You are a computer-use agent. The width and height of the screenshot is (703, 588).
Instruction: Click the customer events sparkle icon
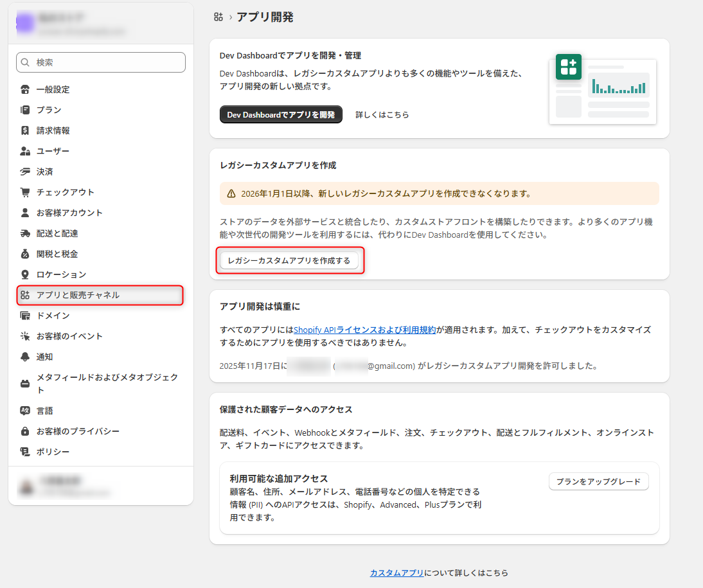pyautogui.click(x=25, y=336)
